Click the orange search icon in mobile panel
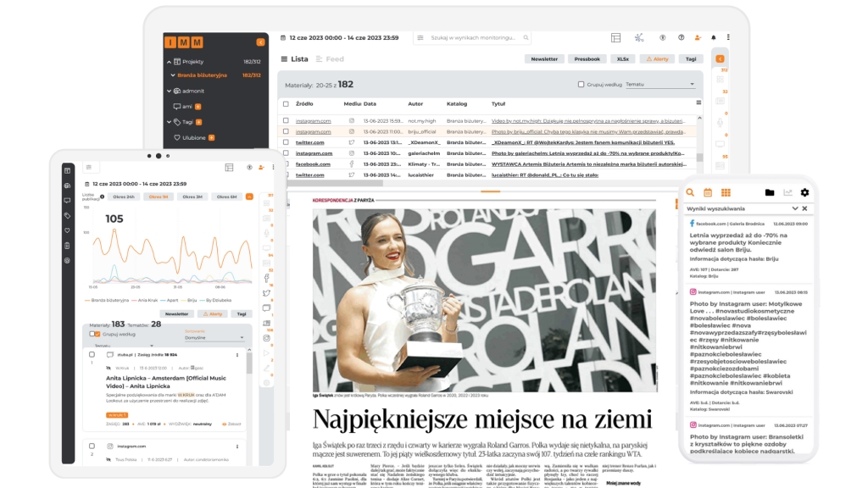868x488 pixels. pos(690,192)
